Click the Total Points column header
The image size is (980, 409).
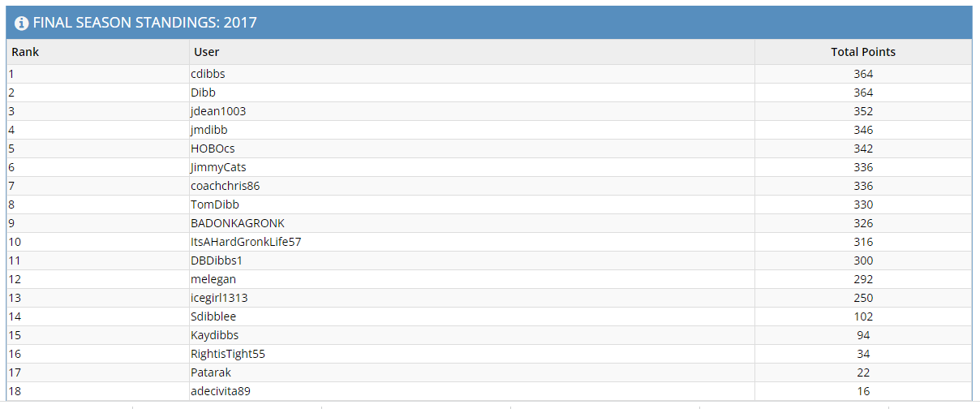pyautogui.click(x=863, y=52)
